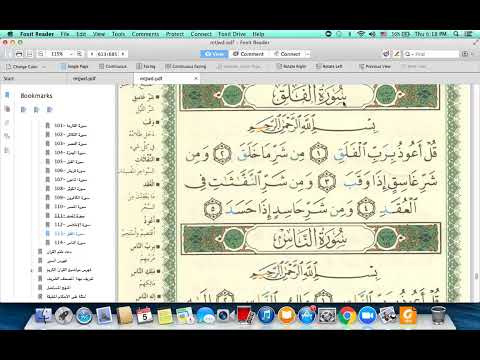Screen dimensions: 480x360
Task: Close the active mtjwd.pdf tab
Action: pyautogui.click(x=196, y=78)
